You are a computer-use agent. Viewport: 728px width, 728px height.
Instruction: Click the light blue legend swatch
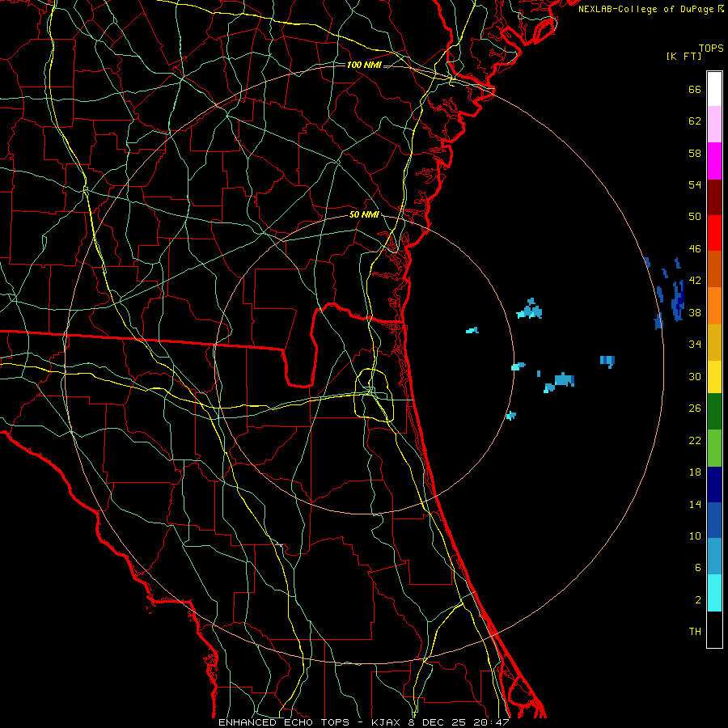(714, 557)
